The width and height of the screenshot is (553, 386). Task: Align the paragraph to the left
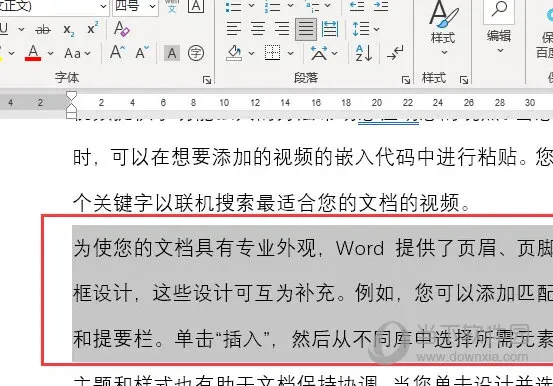tap(234, 29)
